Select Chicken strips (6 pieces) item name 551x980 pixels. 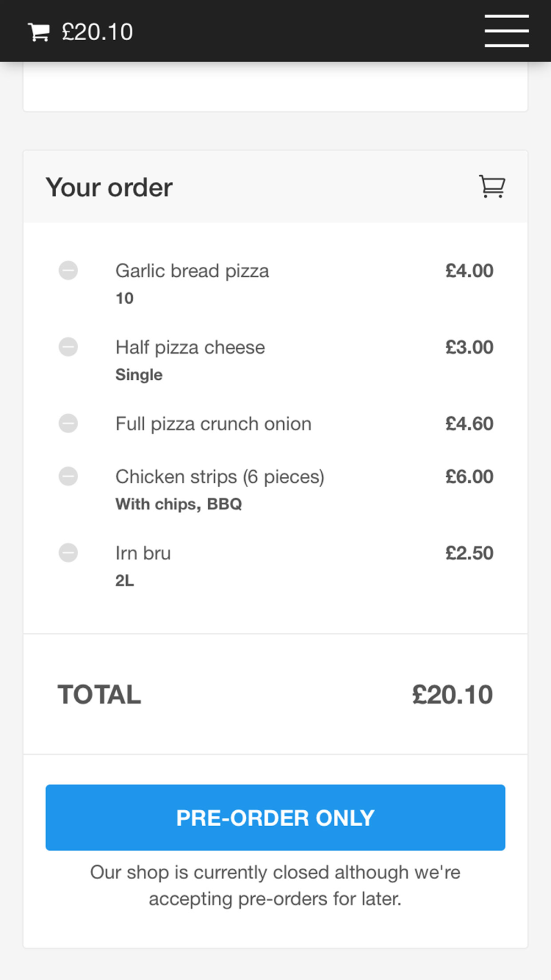pos(219,476)
